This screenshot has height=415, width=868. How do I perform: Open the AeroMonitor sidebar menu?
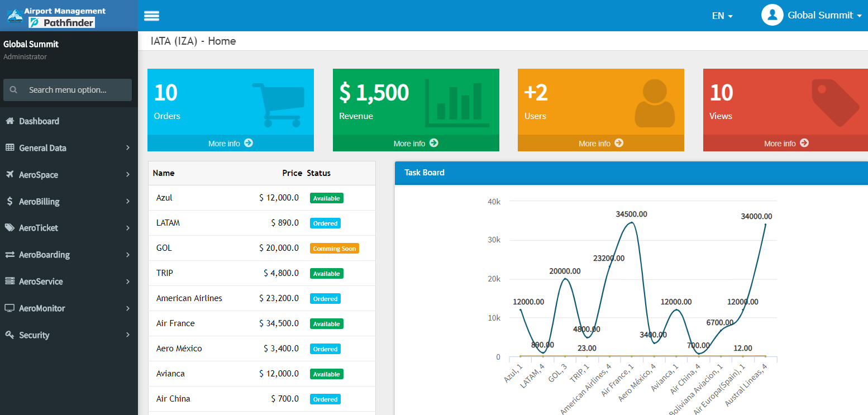[42, 308]
